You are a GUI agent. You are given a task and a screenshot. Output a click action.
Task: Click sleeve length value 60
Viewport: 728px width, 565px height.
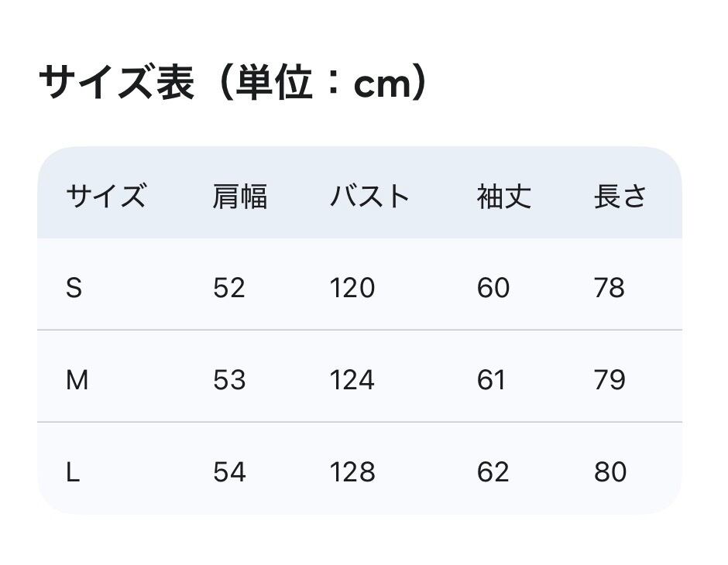pyautogui.click(x=493, y=288)
